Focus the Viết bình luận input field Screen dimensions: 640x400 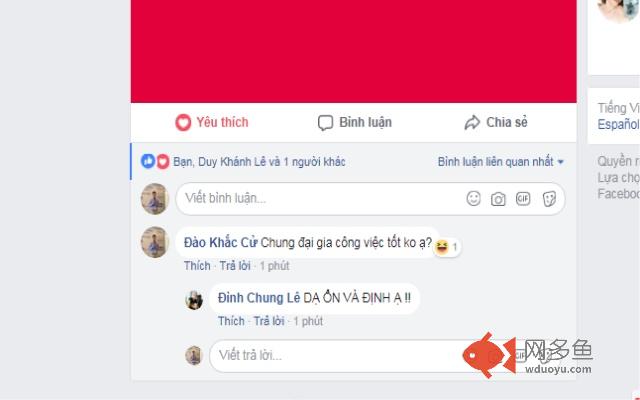(x=370, y=199)
